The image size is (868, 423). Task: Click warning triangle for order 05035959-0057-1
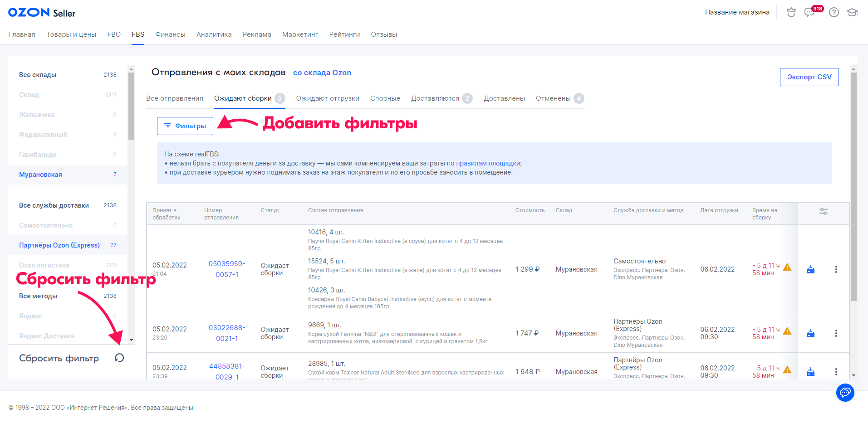pos(787,267)
